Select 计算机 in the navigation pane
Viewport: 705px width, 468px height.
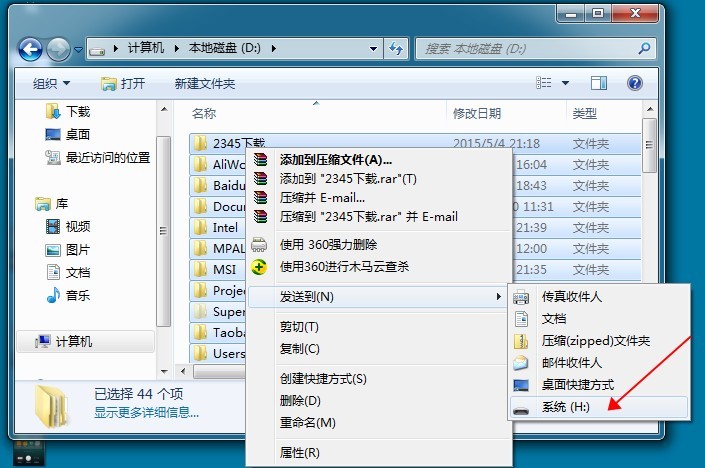pyautogui.click(x=85, y=341)
